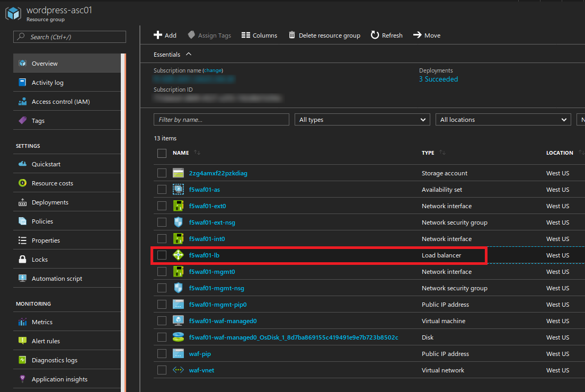Screen dimensions: 585x392
Task: Sort by the TYPE column arrows
Action: (442, 153)
